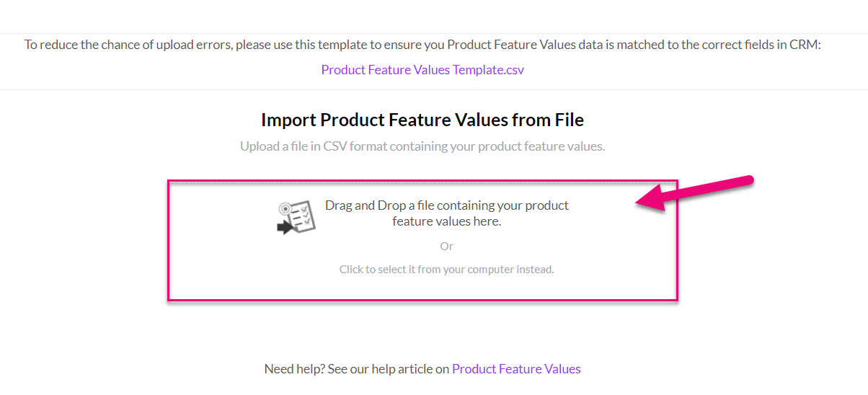Click "Click to select it from your computer instead"
Viewport: 868px width, 395px height.
pos(447,270)
